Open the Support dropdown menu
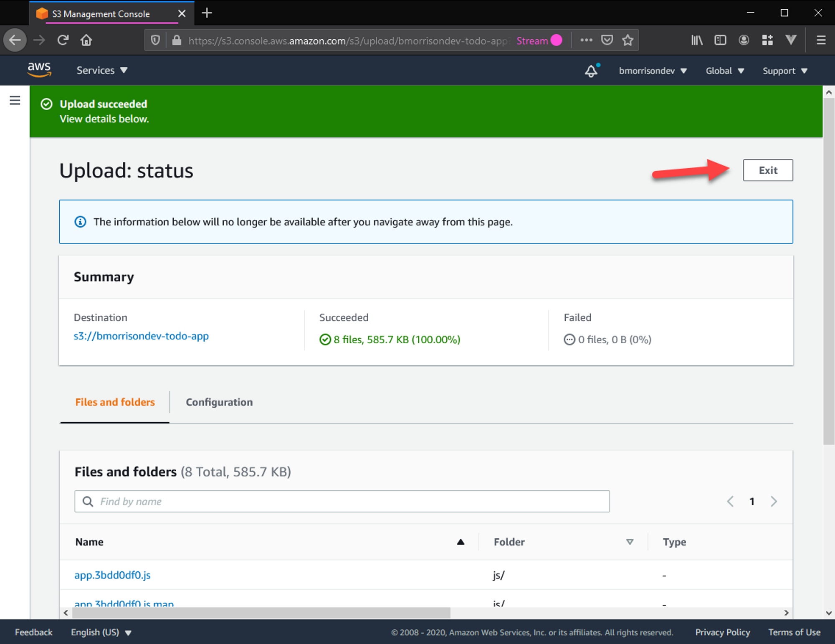This screenshot has width=835, height=644. pyautogui.click(x=785, y=71)
